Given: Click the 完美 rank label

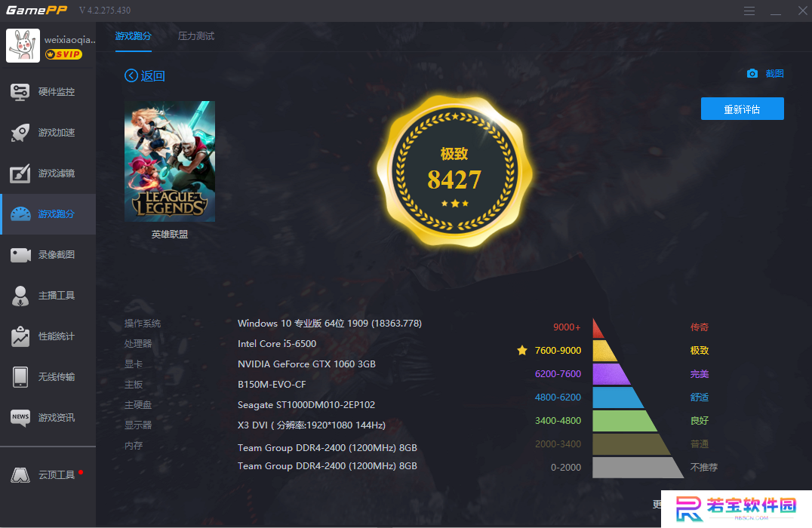Looking at the screenshot, I should pyautogui.click(x=699, y=373).
